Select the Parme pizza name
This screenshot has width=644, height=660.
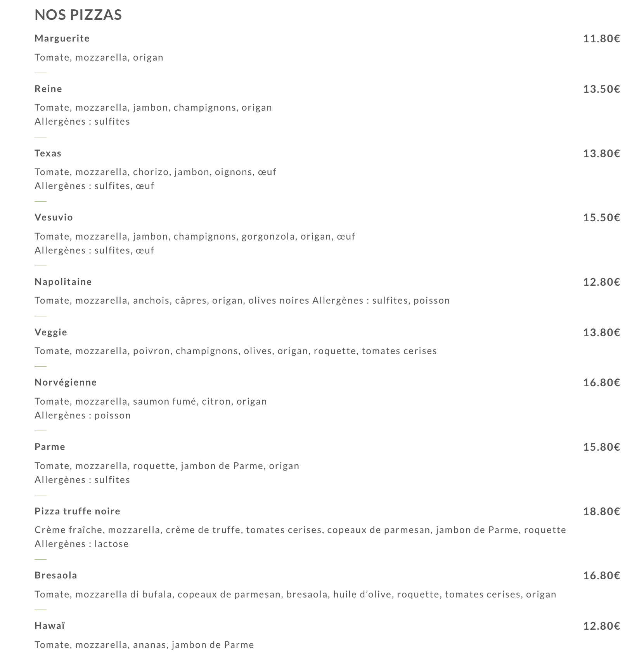point(50,447)
